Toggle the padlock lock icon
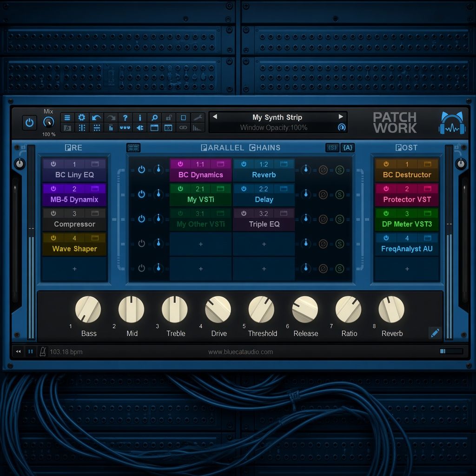 (168, 118)
